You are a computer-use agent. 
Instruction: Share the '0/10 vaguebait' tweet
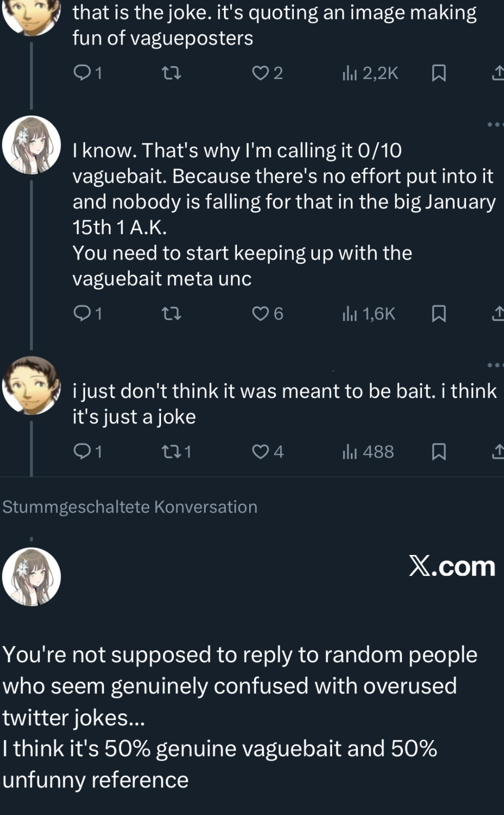(497, 313)
